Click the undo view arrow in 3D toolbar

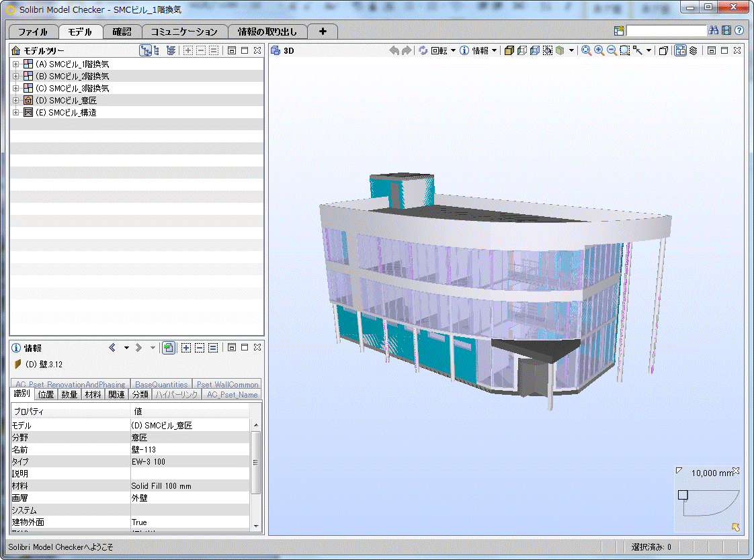click(394, 50)
